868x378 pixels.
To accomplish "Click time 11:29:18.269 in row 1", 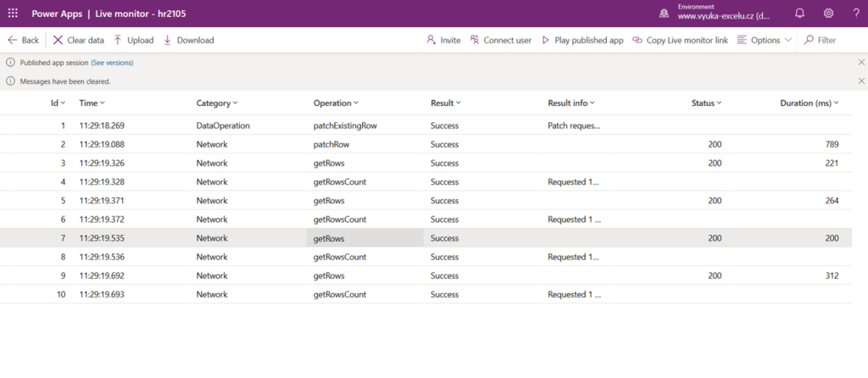I will pyautogui.click(x=102, y=125).
